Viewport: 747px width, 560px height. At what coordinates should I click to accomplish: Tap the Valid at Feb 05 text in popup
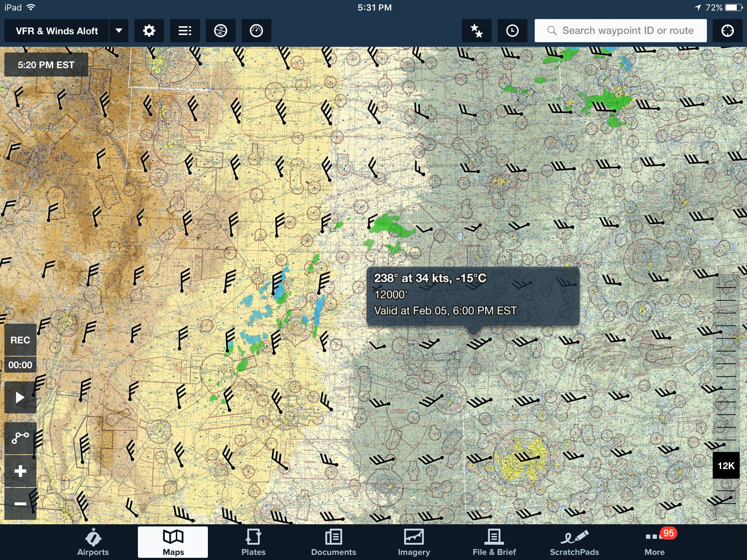445,311
